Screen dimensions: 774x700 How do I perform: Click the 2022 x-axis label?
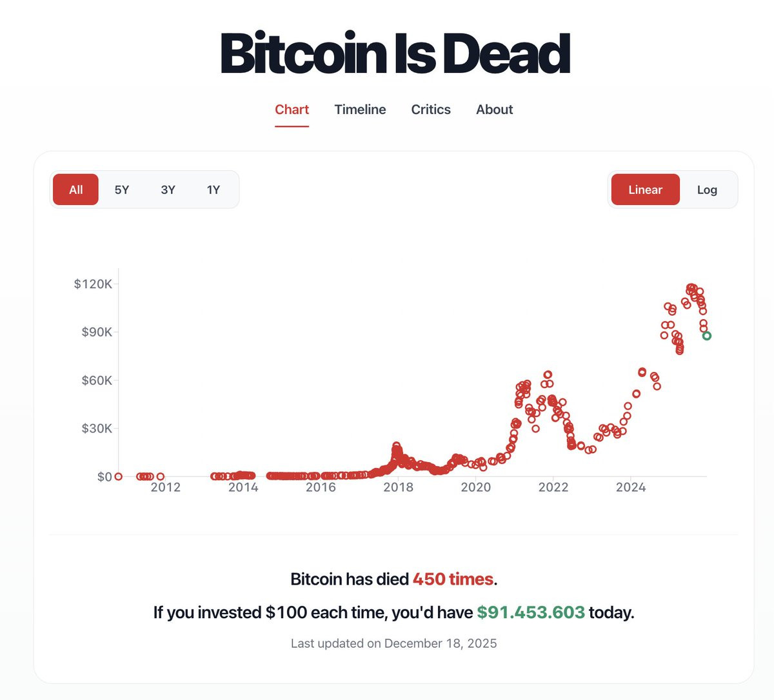click(x=553, y=487)
